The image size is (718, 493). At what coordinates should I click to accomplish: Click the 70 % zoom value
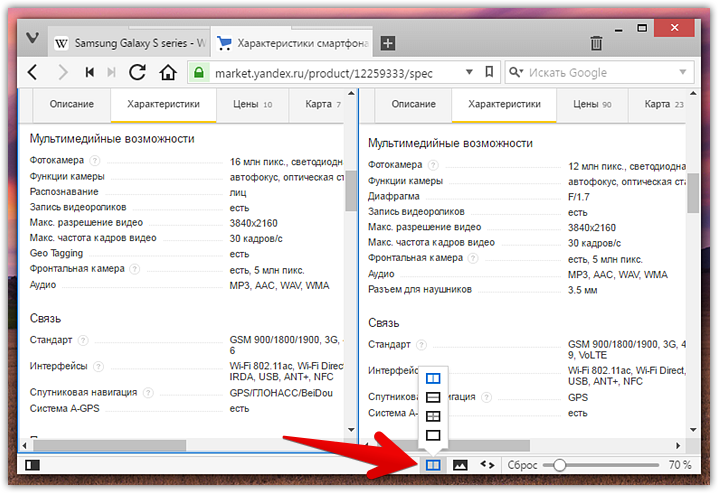tap(680, 465)
